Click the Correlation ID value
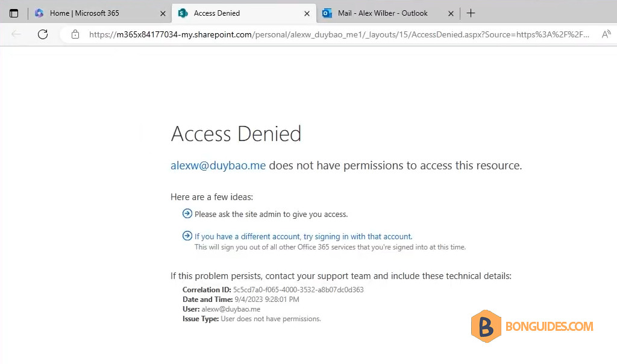 tap(298, 290)
